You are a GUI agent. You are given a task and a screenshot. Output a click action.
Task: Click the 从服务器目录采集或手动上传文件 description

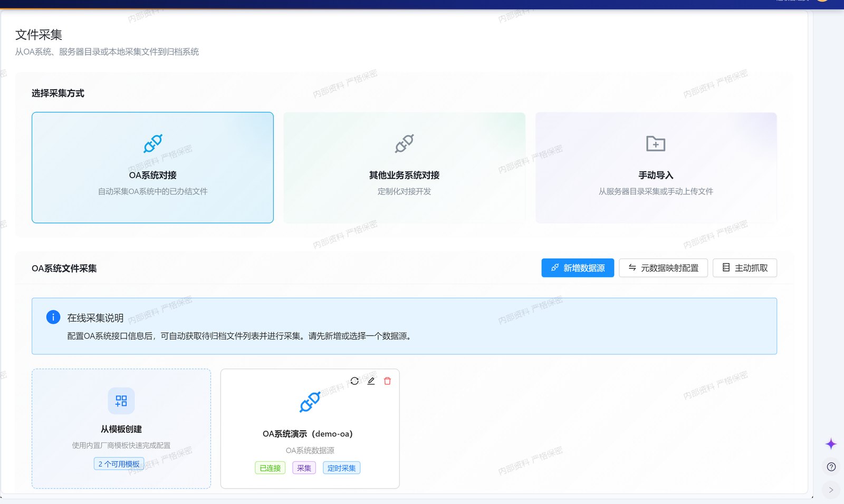656,191
